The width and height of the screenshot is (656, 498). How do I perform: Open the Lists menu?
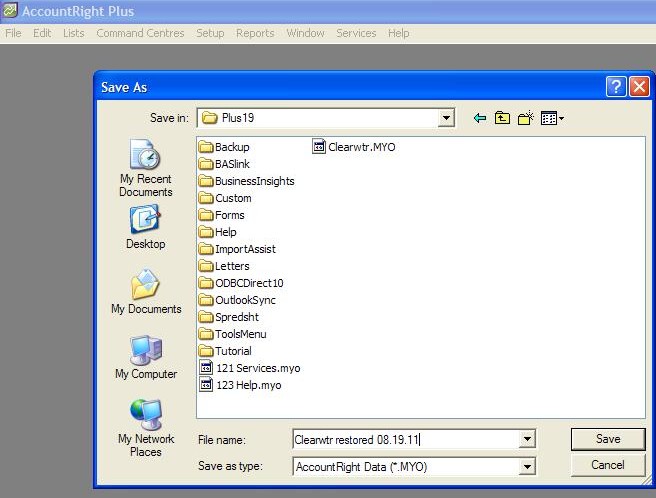coord(74,33)
